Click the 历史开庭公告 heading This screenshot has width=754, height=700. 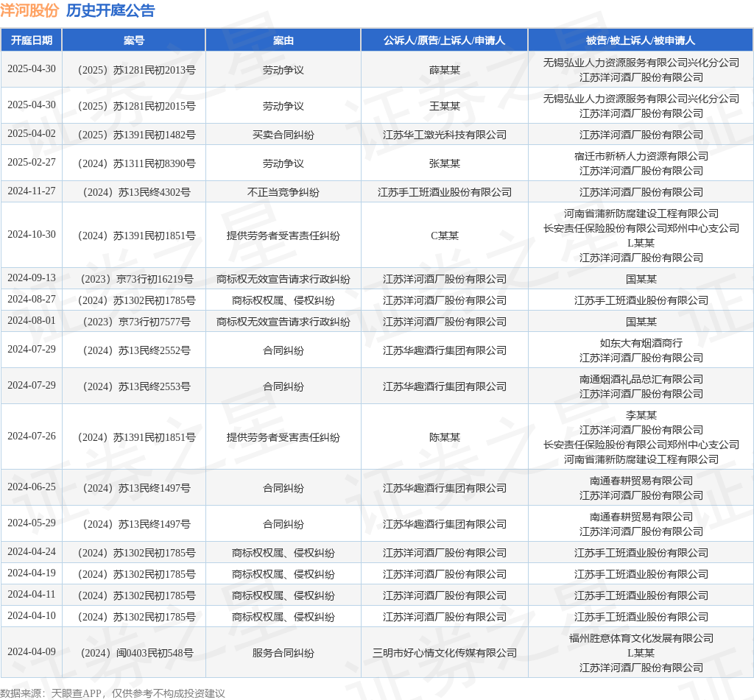pos(110,10)
